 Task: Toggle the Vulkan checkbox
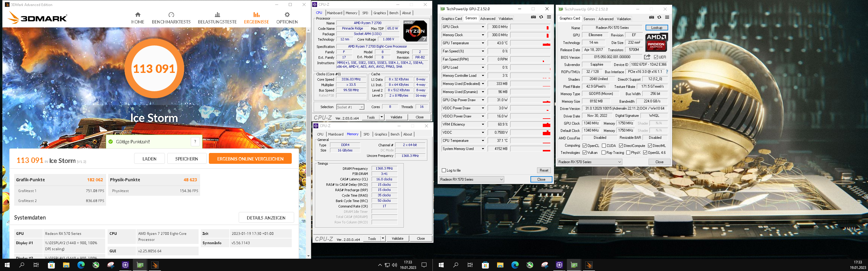tap(585, 153)
